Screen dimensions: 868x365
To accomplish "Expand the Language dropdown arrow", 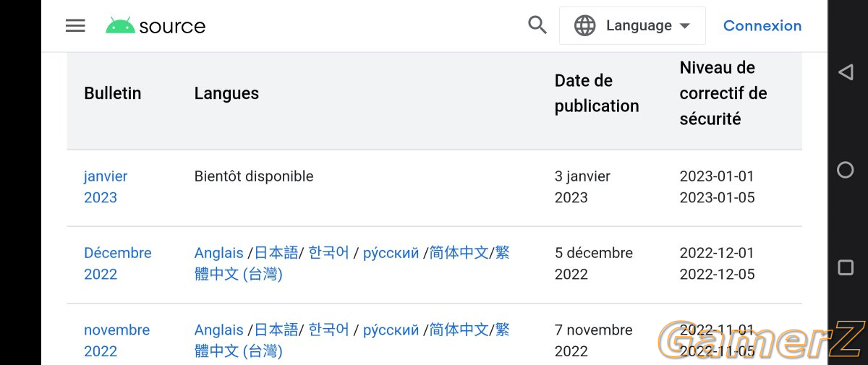I will coord(684,26).
